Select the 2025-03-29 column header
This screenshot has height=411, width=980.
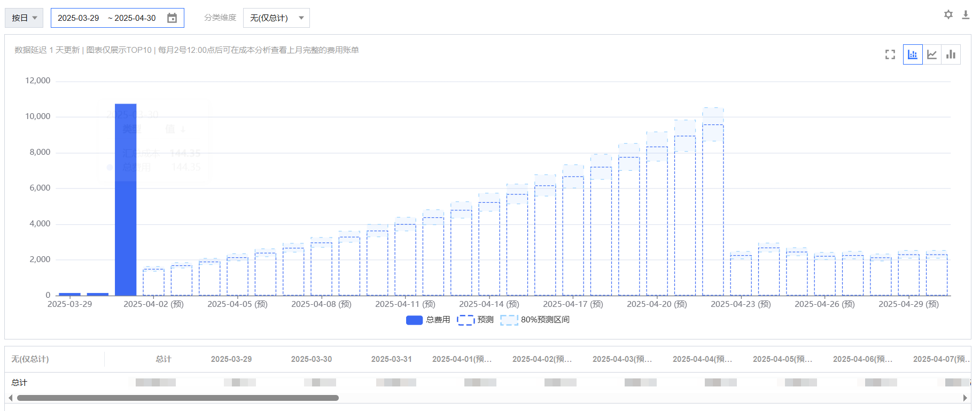231,359
